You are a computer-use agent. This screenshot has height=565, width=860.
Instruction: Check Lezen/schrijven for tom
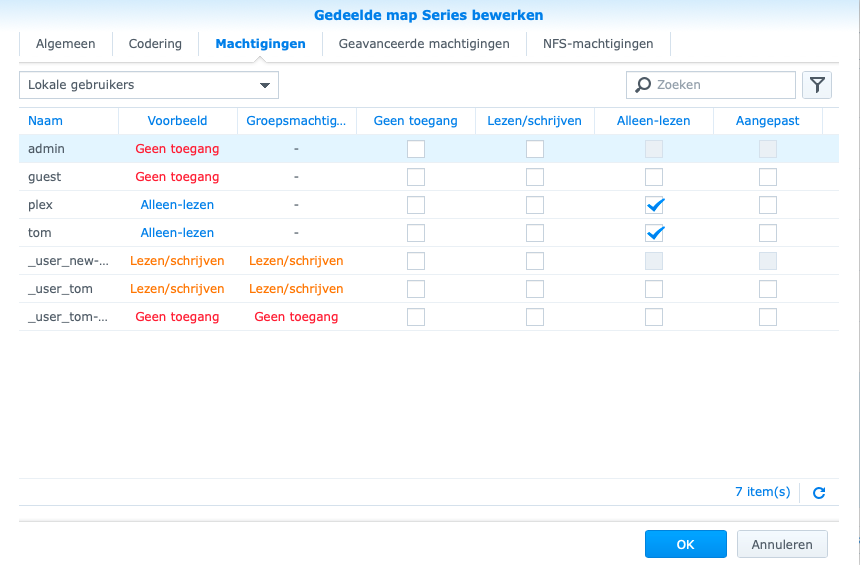(x=535, y=233)
